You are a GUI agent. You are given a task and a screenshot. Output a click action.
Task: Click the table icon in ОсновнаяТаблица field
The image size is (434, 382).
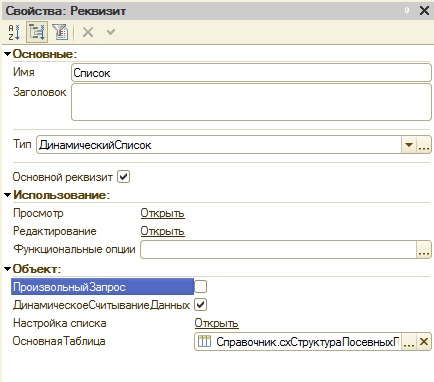tap(204, 341)
